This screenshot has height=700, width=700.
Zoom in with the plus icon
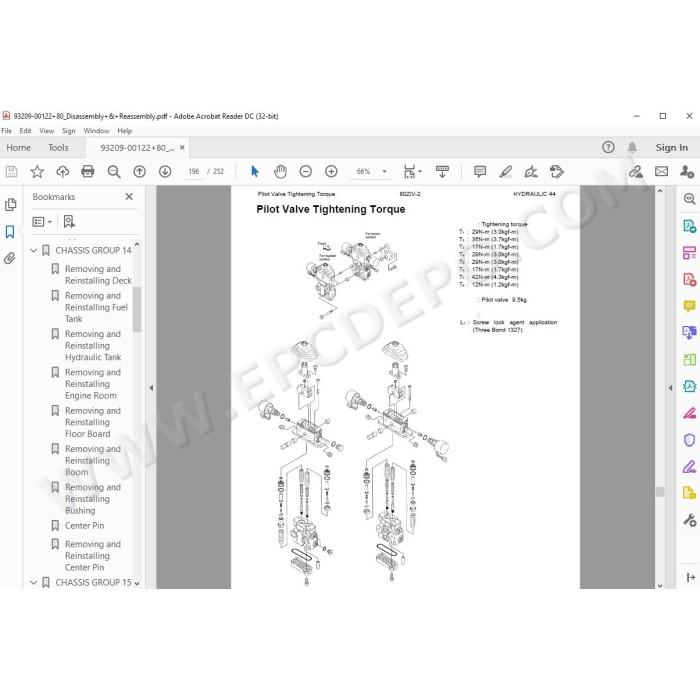(331, 171)
